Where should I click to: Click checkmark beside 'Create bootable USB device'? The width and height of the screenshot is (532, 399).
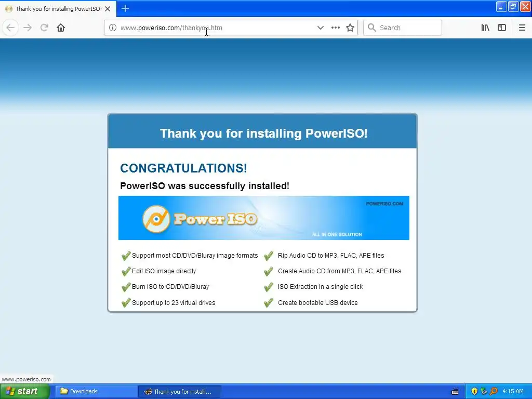coord(269,303)
